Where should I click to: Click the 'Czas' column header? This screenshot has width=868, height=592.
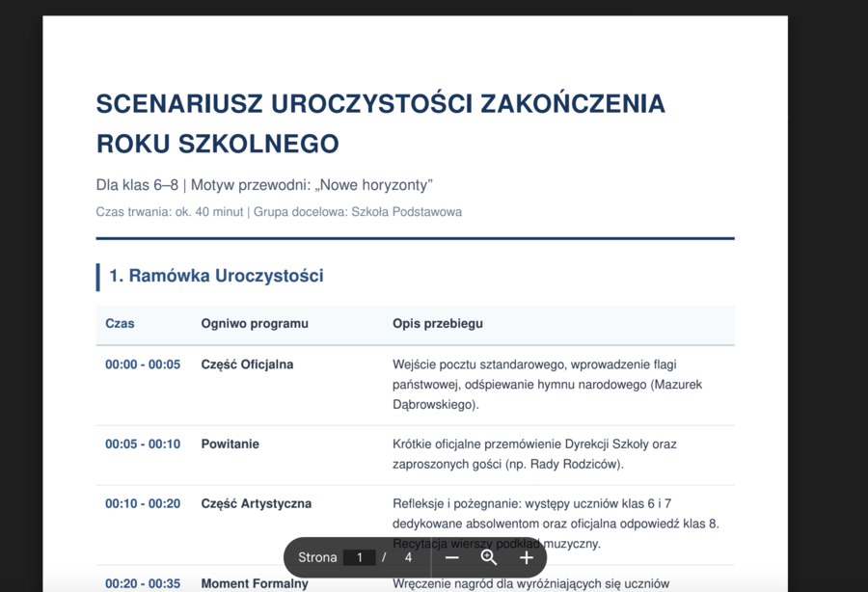tap(120, 324)
